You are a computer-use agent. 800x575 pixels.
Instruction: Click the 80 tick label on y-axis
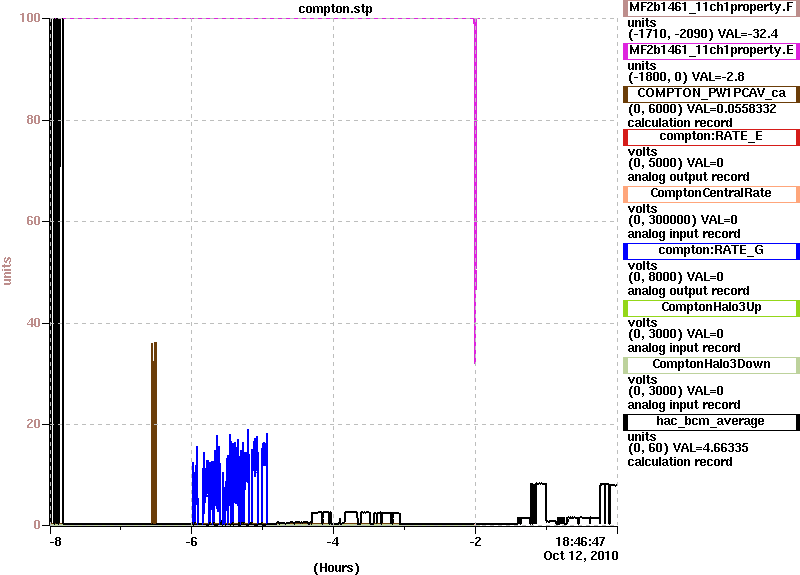coord(33,120)
